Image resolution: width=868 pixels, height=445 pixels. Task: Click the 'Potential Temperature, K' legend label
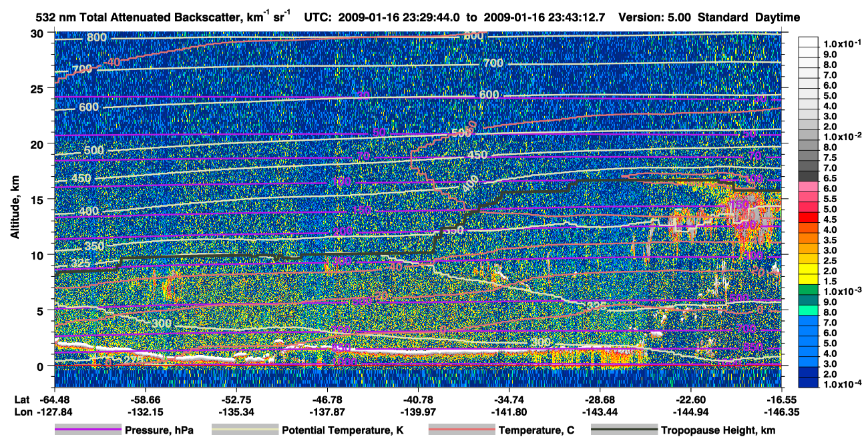pyautogui.click(x=343, y=431)
